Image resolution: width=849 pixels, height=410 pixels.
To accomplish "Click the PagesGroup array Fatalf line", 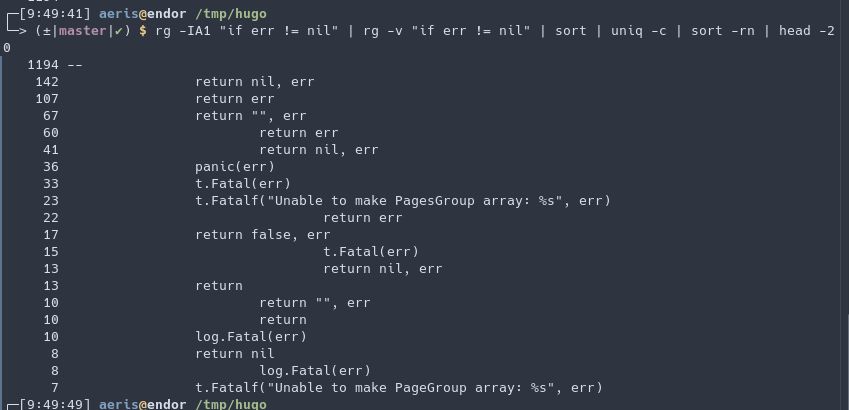I will click(402, 201).
